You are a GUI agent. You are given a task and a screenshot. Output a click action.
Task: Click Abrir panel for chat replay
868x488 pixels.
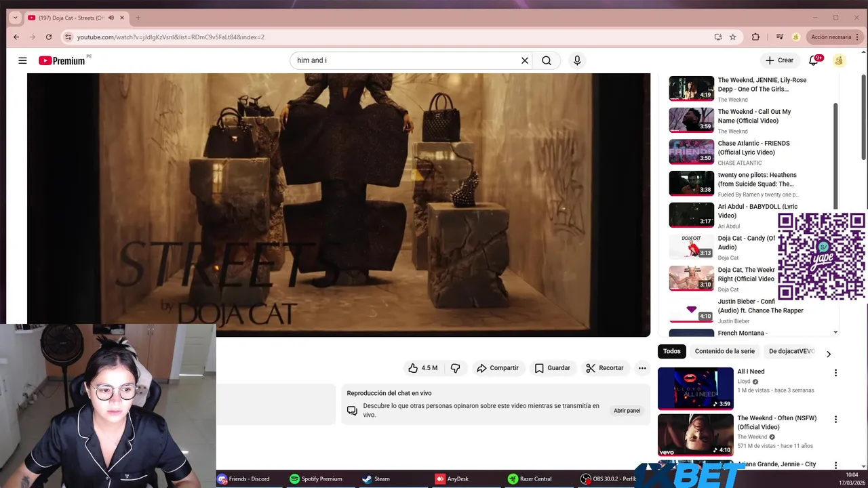(627, 411)
